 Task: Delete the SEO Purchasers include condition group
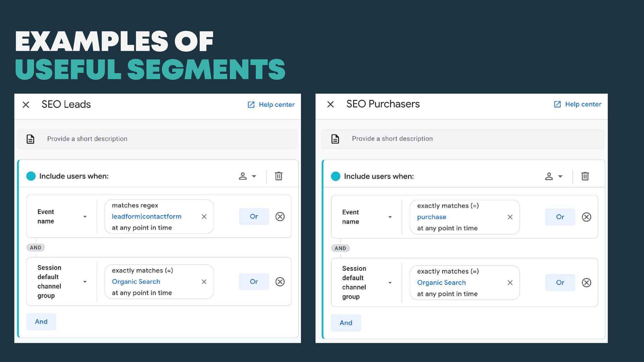coord(585,176)
